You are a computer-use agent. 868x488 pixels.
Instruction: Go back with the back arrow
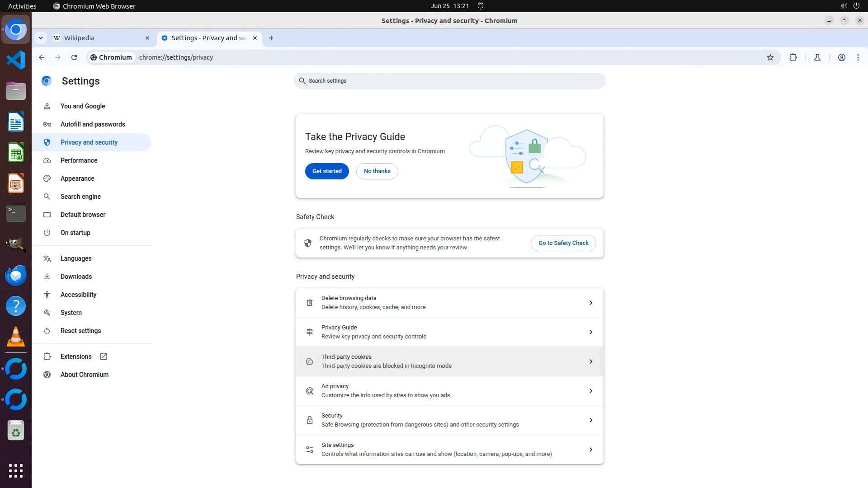42,57
